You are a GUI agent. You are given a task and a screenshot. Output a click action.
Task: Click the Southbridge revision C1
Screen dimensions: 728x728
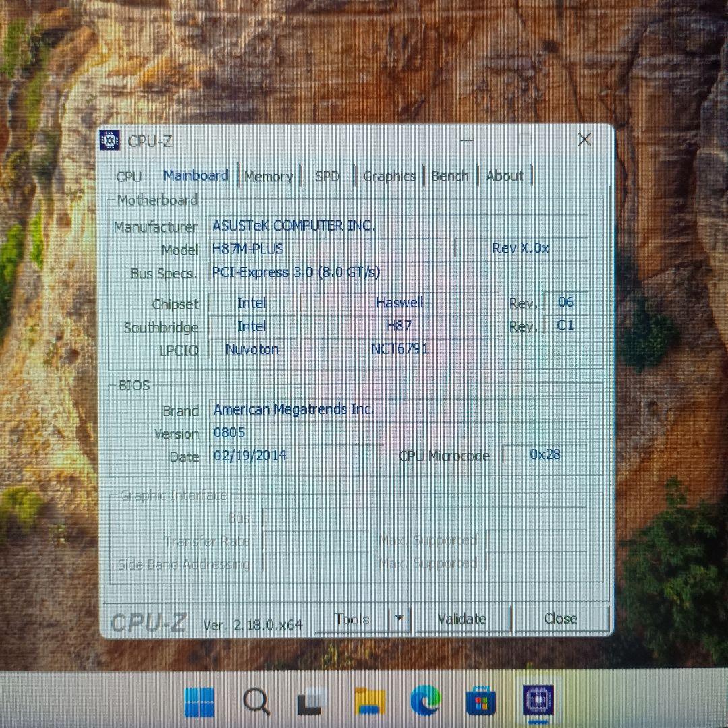[566, 325]
